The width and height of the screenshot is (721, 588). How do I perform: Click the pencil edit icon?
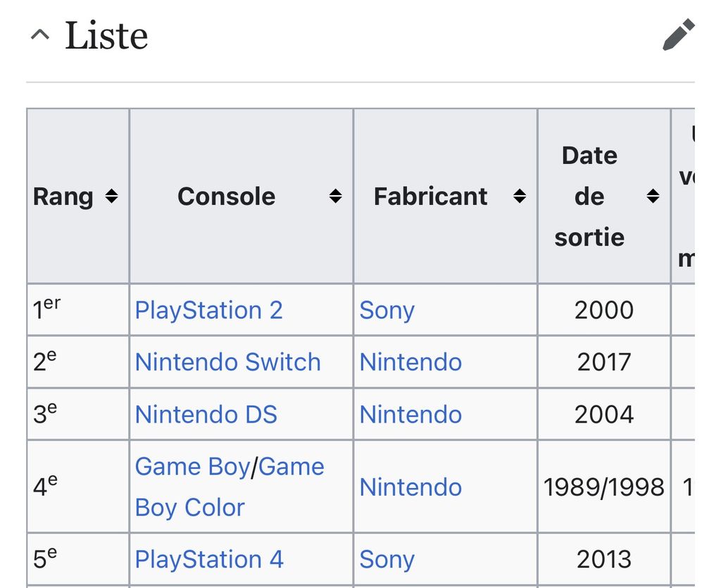click(x=678, y=35)
